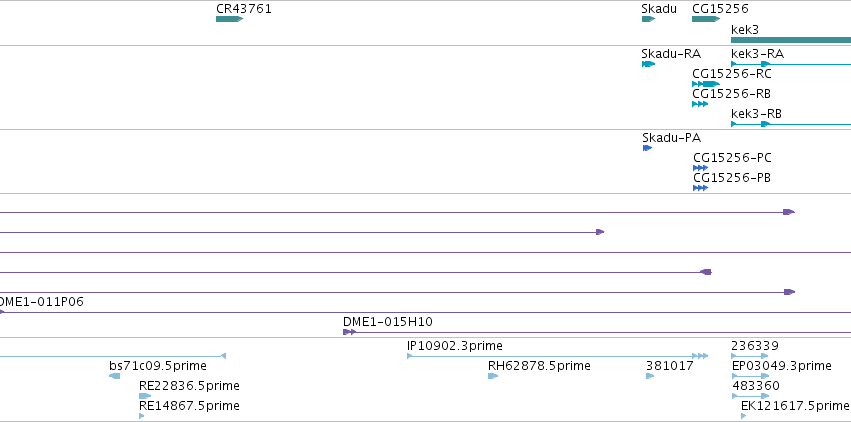Click the kek3-RB label text
Image resolution: width=851 pixels, height=422 pixels.
click(x=757, y=114)
